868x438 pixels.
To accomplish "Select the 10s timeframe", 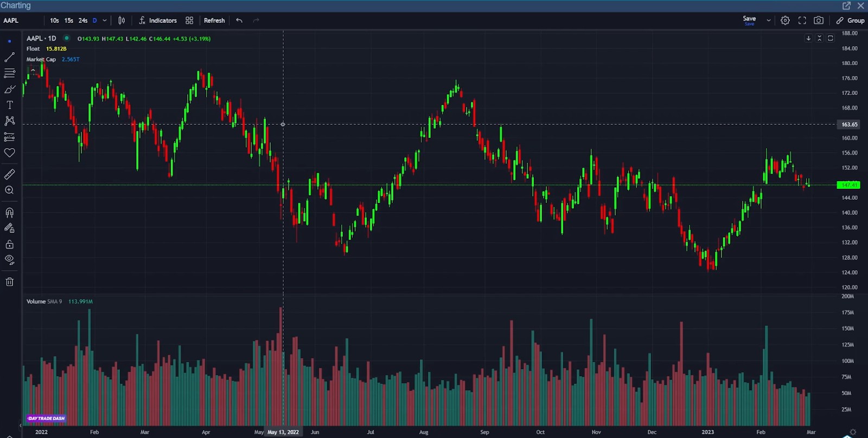I will [x=54, y=21].
